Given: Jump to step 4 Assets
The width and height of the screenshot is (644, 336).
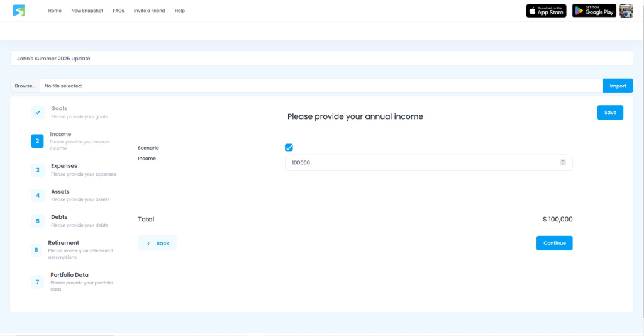Looking at the screenshot, I should tap(38, 196).
